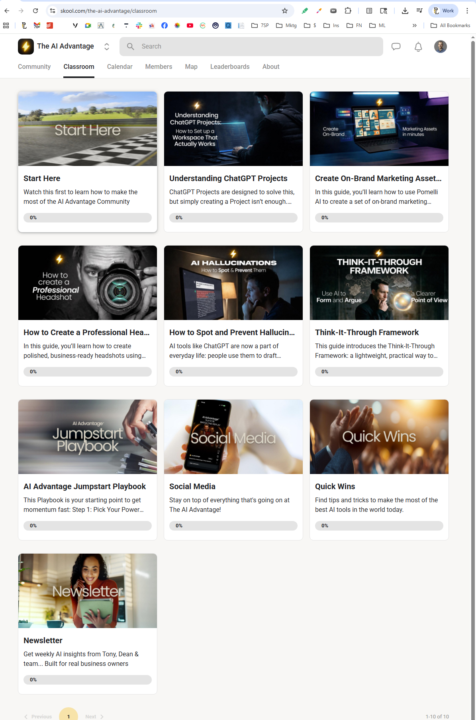Expand the community switcher arrows

pos(106,46)
